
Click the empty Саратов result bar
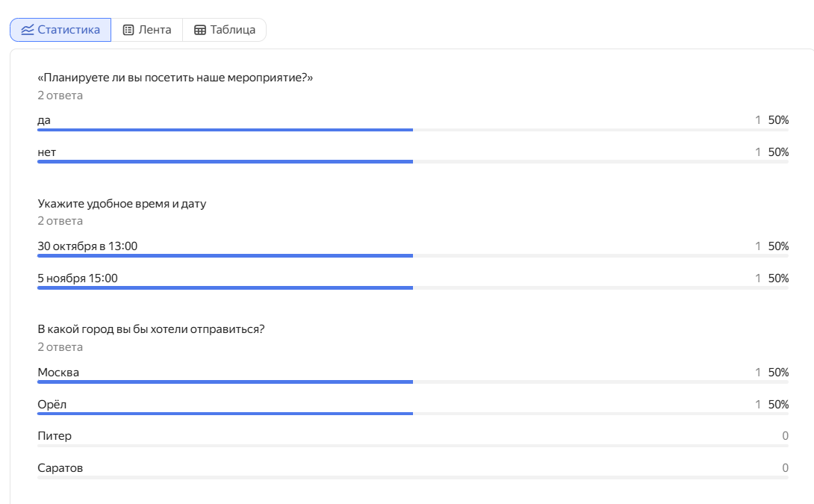412,477
